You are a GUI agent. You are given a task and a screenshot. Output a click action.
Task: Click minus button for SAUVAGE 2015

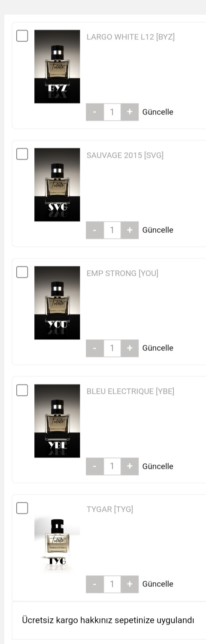(x=94, y=230)
